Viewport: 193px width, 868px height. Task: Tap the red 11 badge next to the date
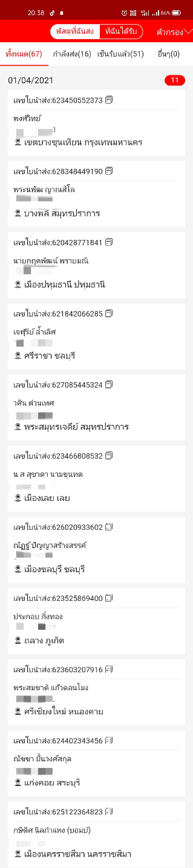(x=175, y=80)
